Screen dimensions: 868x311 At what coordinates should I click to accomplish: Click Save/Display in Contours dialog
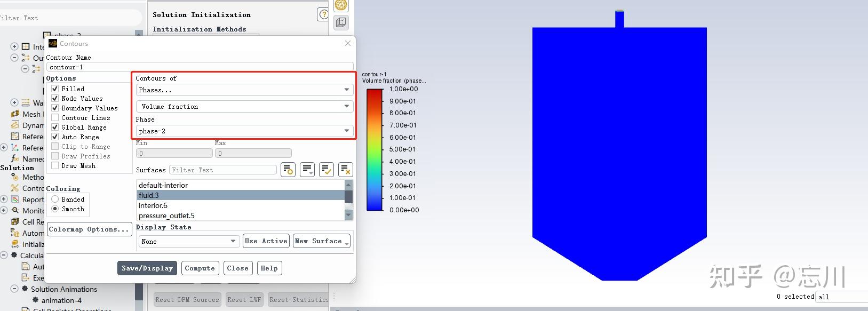147,268
